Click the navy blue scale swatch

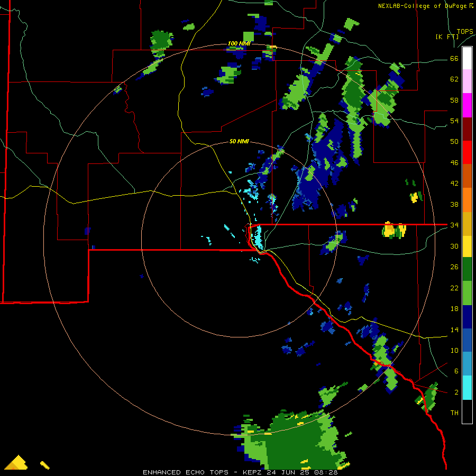tap(467, 317)
